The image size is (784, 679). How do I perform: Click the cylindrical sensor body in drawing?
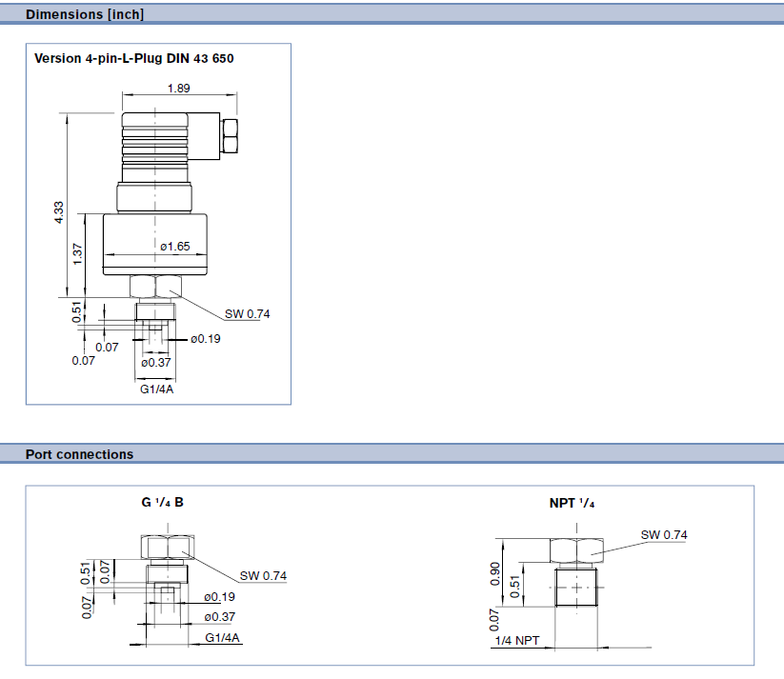[x=155, y=245]
